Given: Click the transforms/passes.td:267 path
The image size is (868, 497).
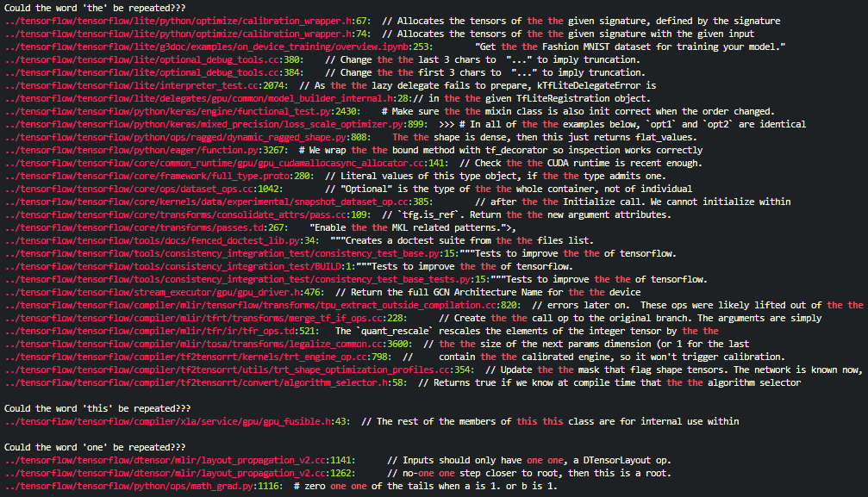Looking at the screenshot, I should tap(146, 227).
